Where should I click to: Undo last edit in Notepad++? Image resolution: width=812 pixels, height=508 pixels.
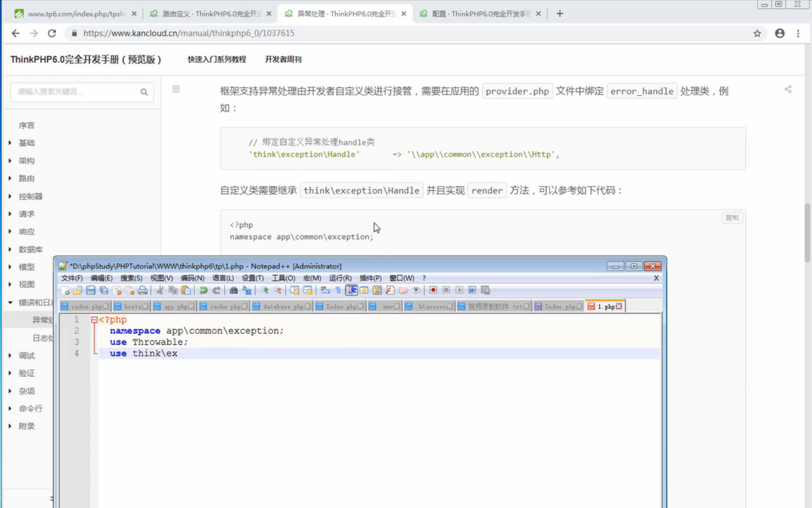pyautogui.click(x=203, y=290)
